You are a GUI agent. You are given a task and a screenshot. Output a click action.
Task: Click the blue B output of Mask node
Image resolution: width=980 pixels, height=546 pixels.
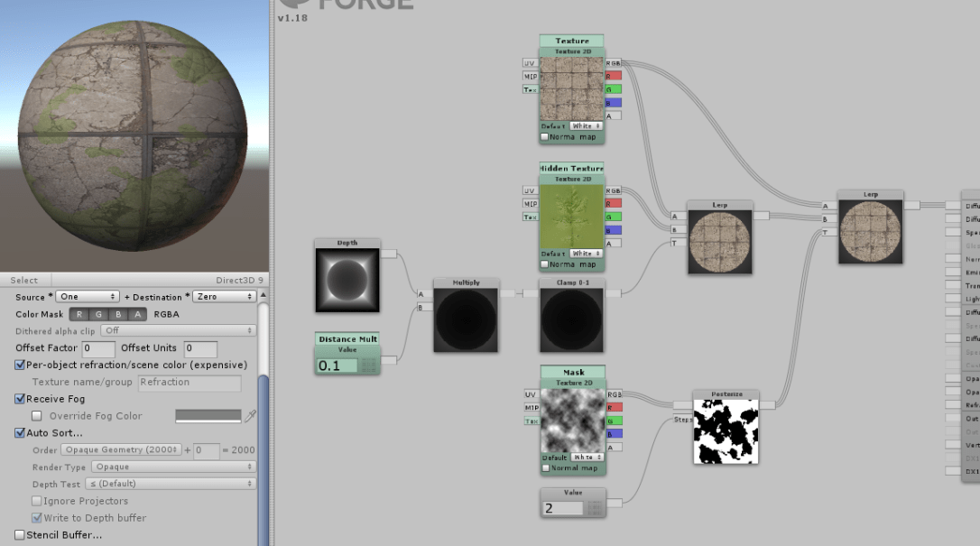(614, 434)
